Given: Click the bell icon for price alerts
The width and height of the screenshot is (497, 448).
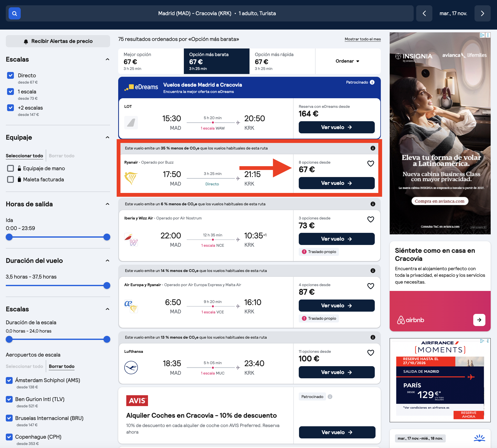Looking at the screenshot, I should coord(26,41).
